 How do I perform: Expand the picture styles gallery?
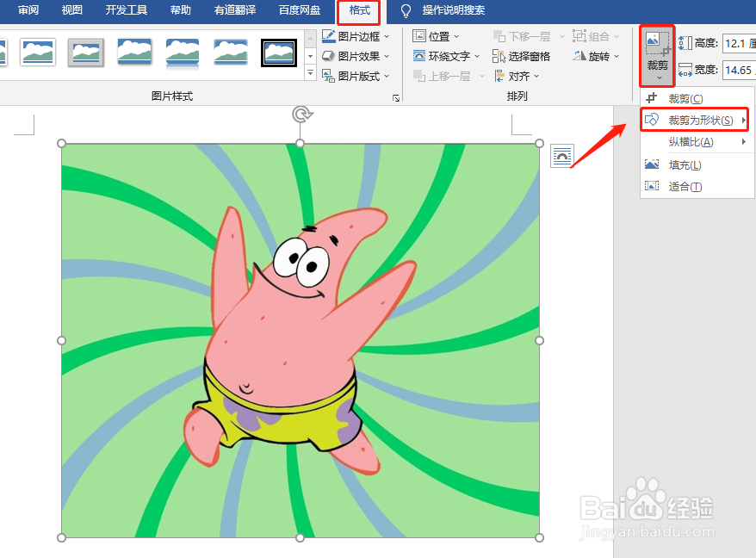[311, 73]
